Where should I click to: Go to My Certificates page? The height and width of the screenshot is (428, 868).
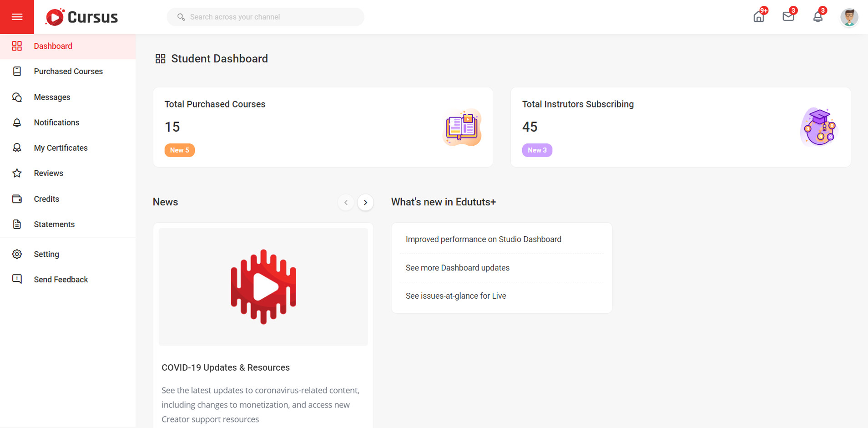tap(61, 148)
